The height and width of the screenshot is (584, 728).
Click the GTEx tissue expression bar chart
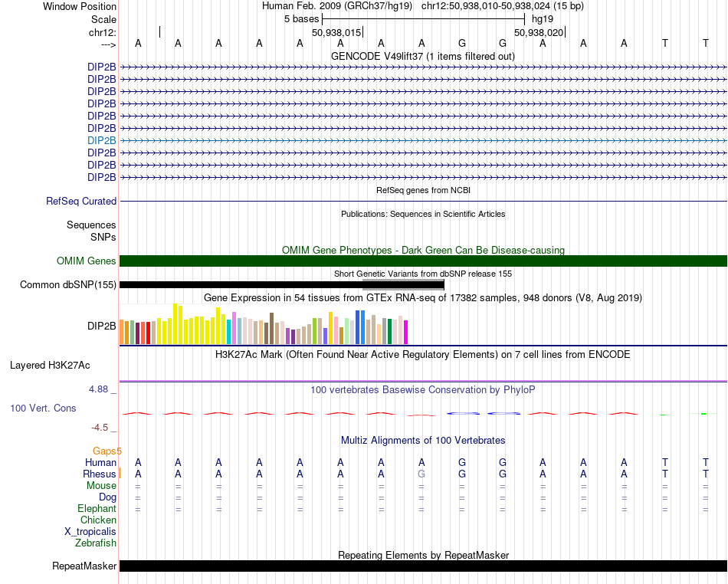[x=264, y=323]
